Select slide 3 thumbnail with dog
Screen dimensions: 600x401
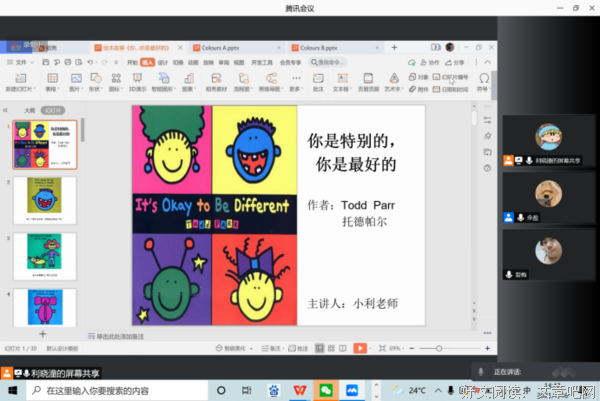(45, 256)
